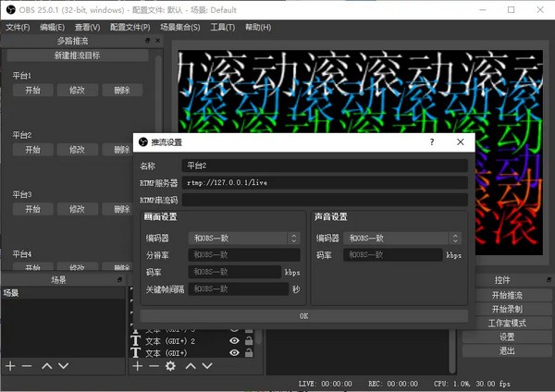Viewport: 555px width, 392px height.
Task: Open the audio 编码器 dropdown in 声音设置
Action: pos(401,238)
